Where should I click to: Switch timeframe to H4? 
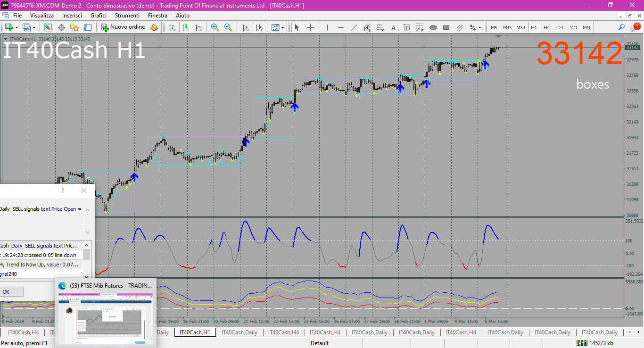547,27
